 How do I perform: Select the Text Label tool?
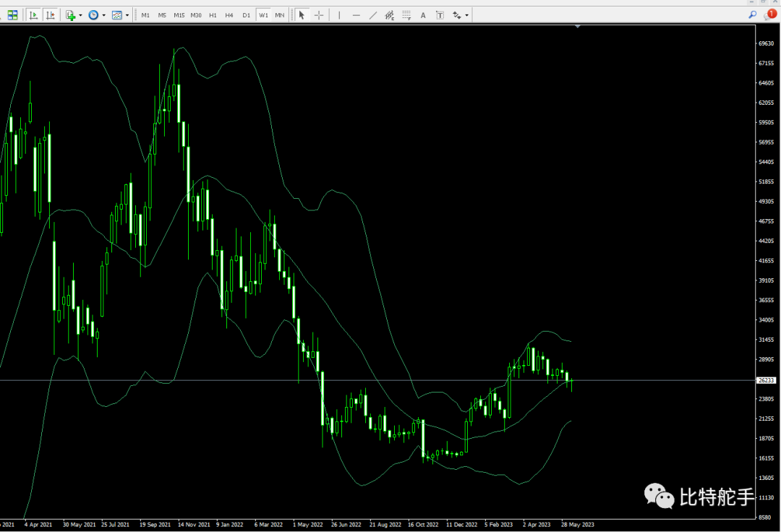pyautogui.click(x=440, y=15)
